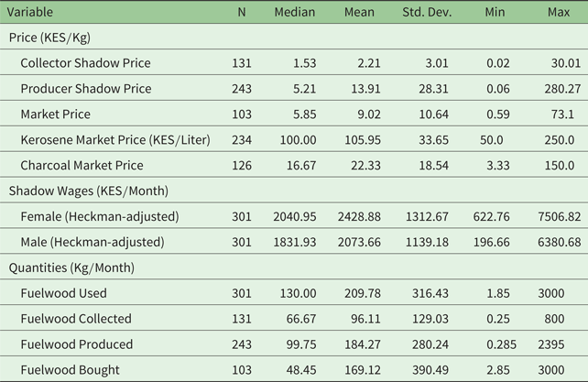This screenshot has width=588, height=382.
Task: Select the Charcoal Market Price row label
Action: pyautogui.click(x=82, y=166)
